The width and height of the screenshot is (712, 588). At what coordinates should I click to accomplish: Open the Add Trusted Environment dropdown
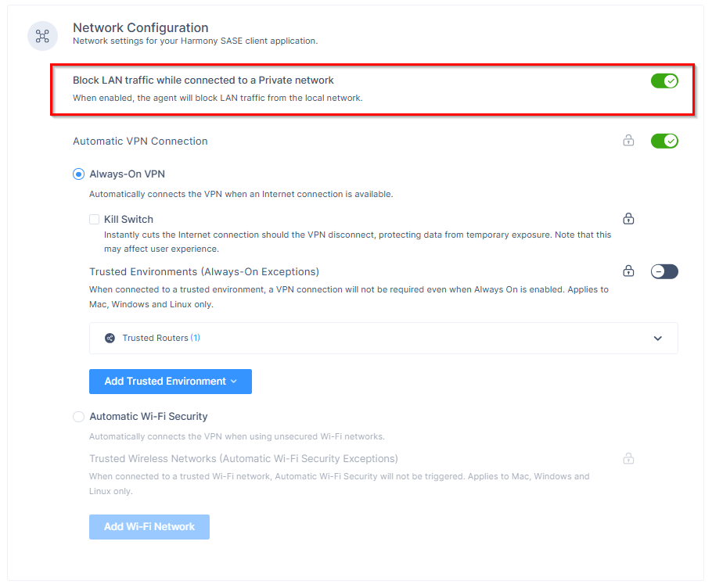coord(171,382)
